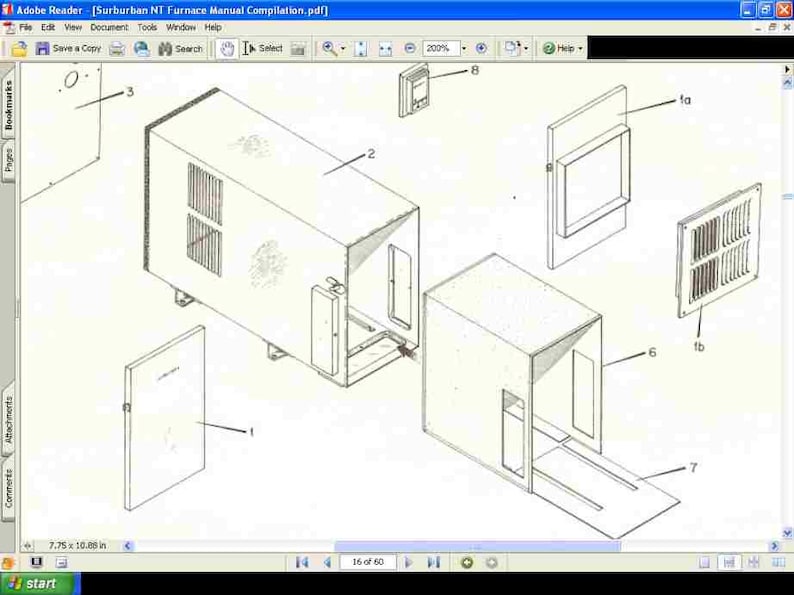The width and height of the screenshot is (794, 595).
Task: Switch to Continuous Facing layout
Action: (753, 562)
